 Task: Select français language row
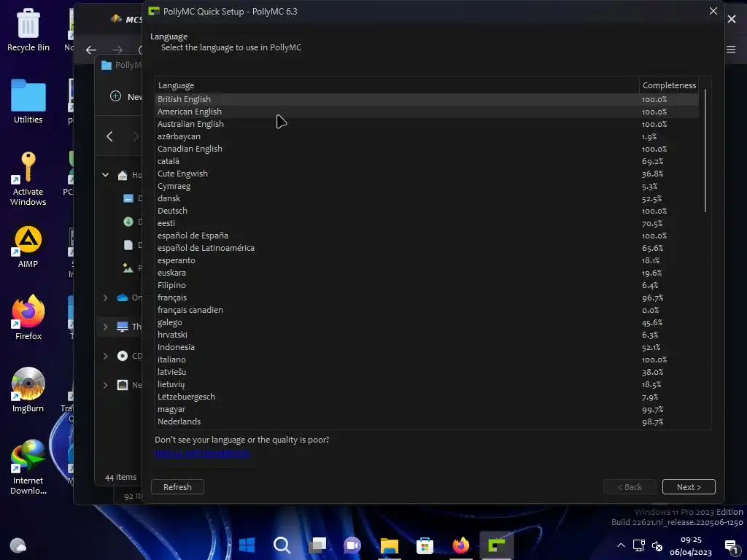(427, 297)
